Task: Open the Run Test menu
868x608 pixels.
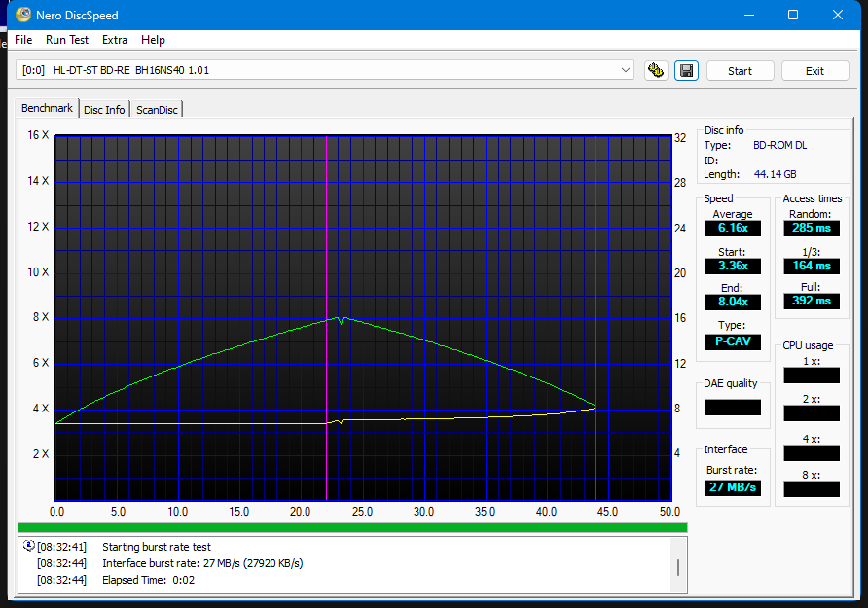Action: (67, 40)
